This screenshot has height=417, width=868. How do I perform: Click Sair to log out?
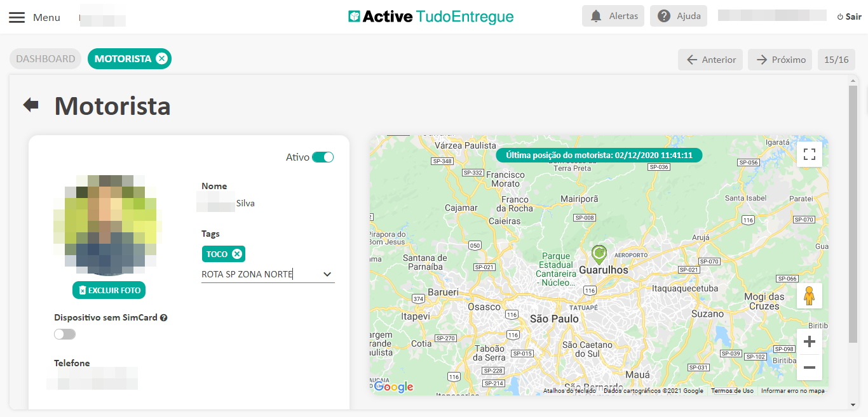(849, 17)
